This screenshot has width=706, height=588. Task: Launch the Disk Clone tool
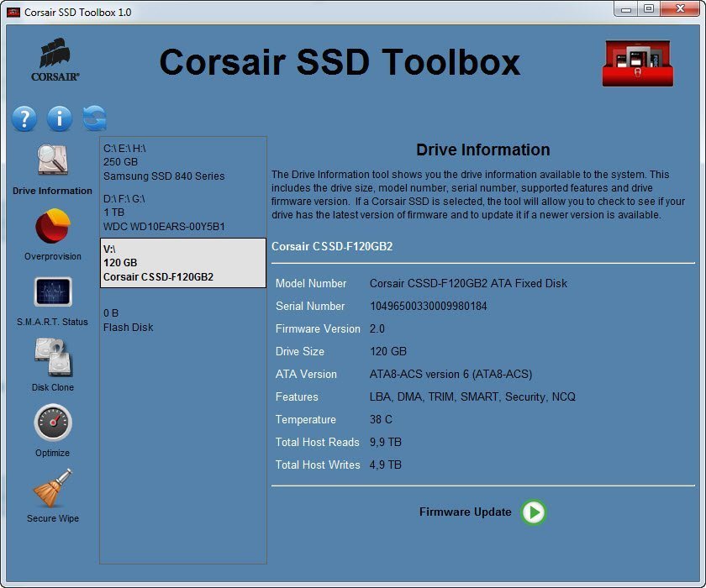click(x=52, y=358)
